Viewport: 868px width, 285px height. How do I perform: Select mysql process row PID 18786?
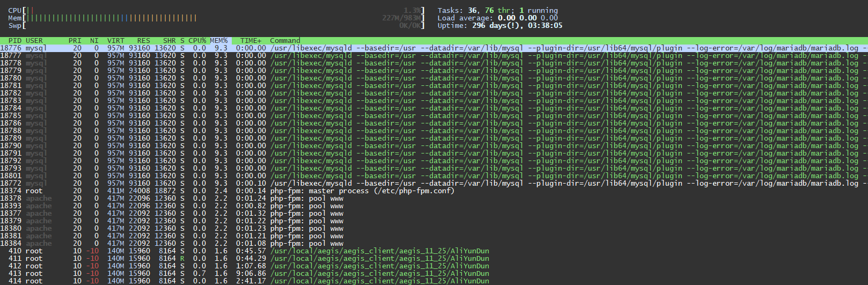[434, 123]
